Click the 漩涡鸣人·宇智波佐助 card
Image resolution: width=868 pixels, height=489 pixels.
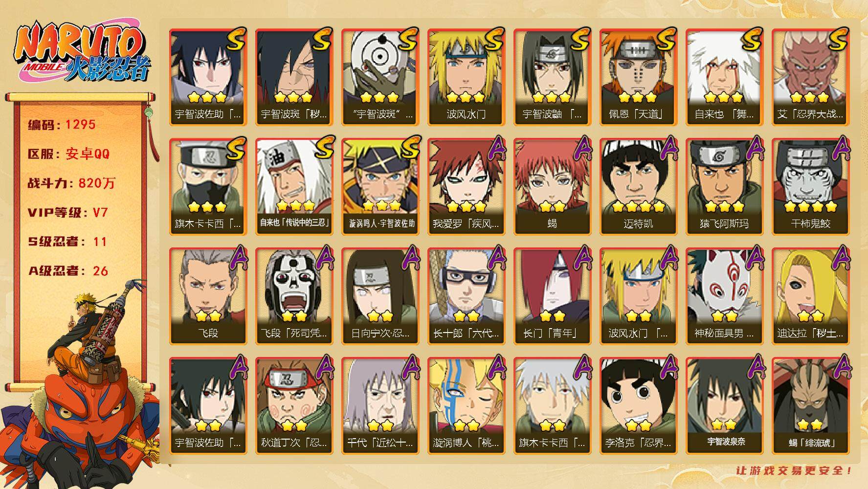tap(380, 186)
